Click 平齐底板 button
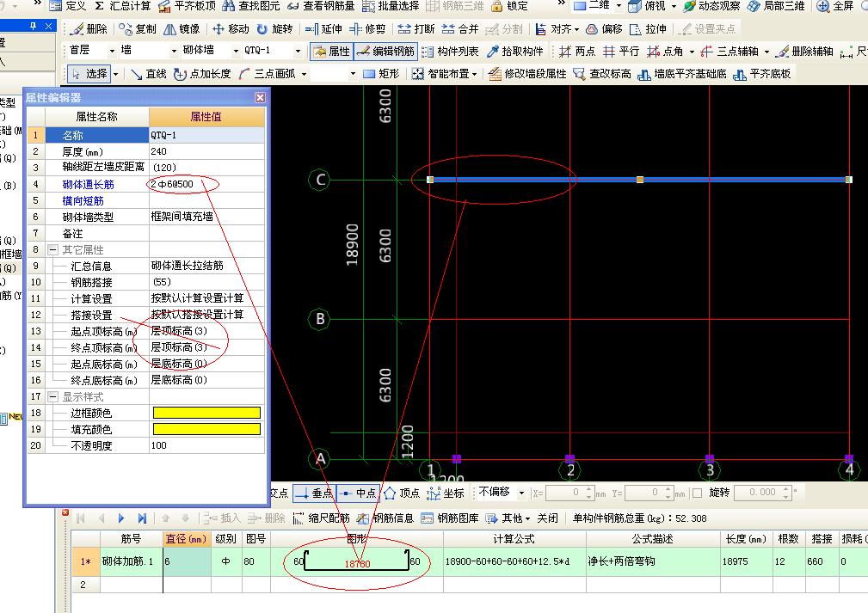Screen dimensions: 868x613 click(x=761, y=74)
